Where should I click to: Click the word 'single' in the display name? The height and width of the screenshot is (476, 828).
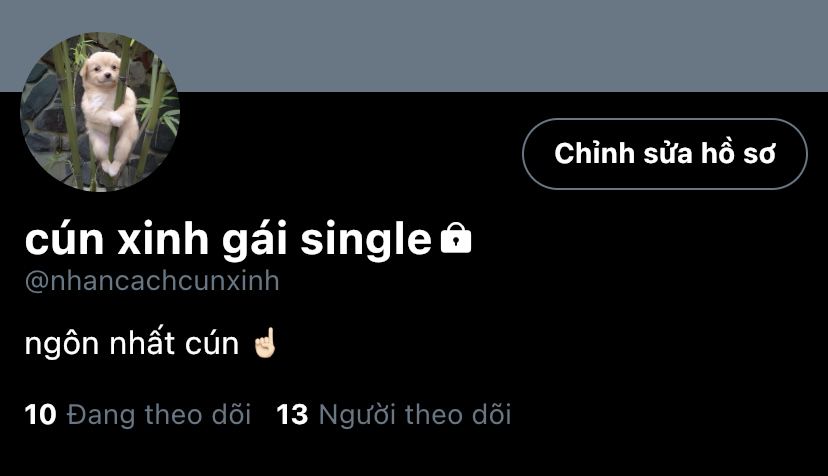click(x=366, y=240)
